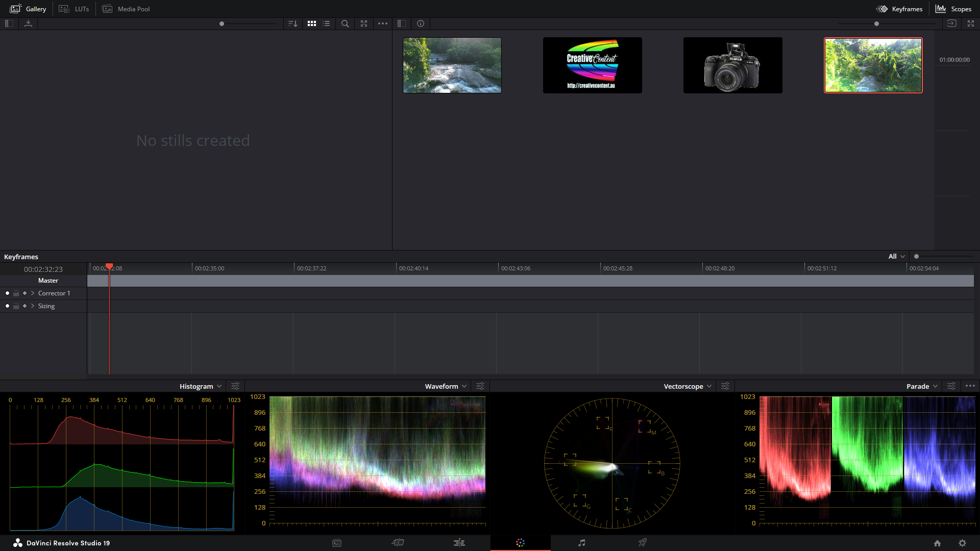
Task: Toggle keyframe diamond for Corrector 1
Action: click(x=24, y=293)
